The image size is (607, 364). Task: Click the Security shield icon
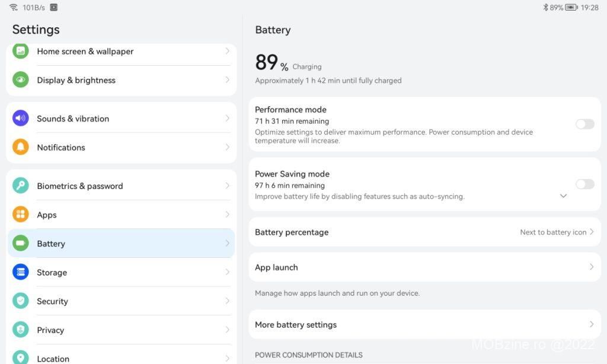tap(21, 301)
